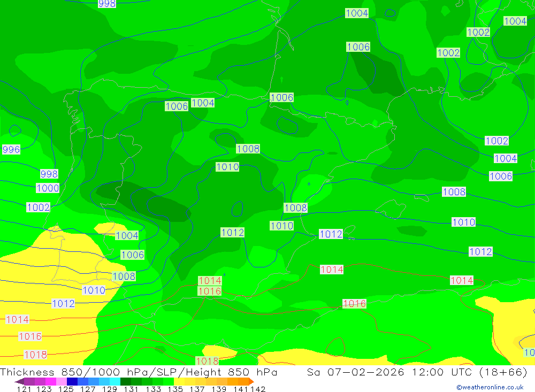Click the legend value 125
The width and height of the screenshot is (535, 392).
click(66, 389)
